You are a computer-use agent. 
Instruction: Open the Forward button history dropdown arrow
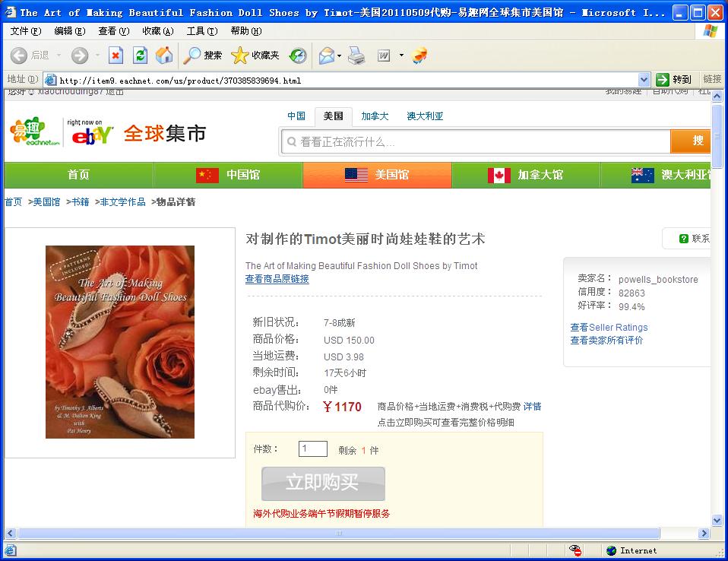coord(97,55)
